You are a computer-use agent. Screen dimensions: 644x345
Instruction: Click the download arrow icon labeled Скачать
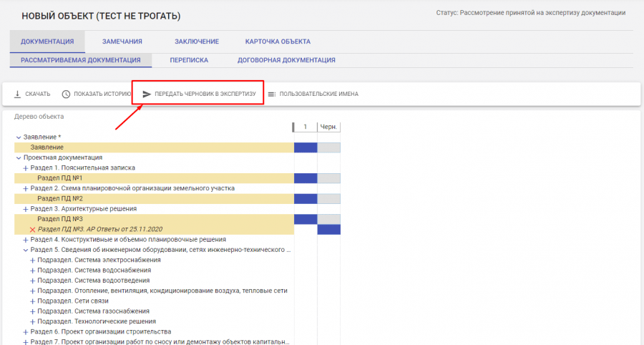click(18, 94)
